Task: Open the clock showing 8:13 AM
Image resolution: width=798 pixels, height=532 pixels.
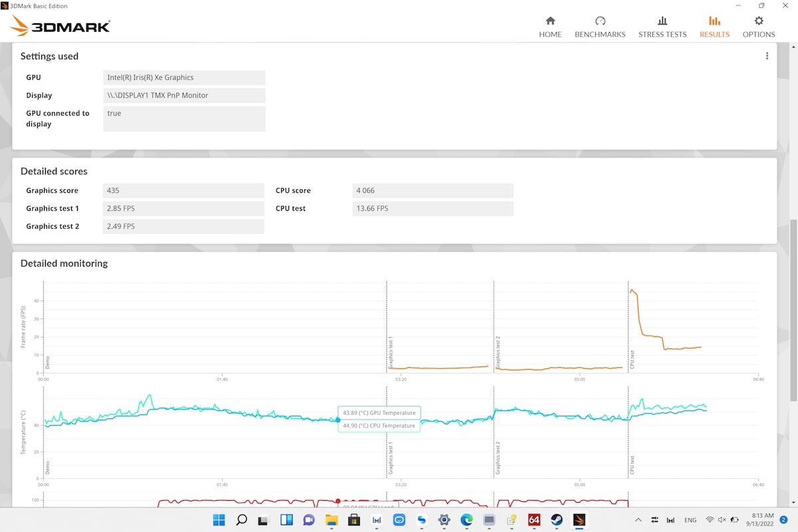Action: (x=759, y=519)
